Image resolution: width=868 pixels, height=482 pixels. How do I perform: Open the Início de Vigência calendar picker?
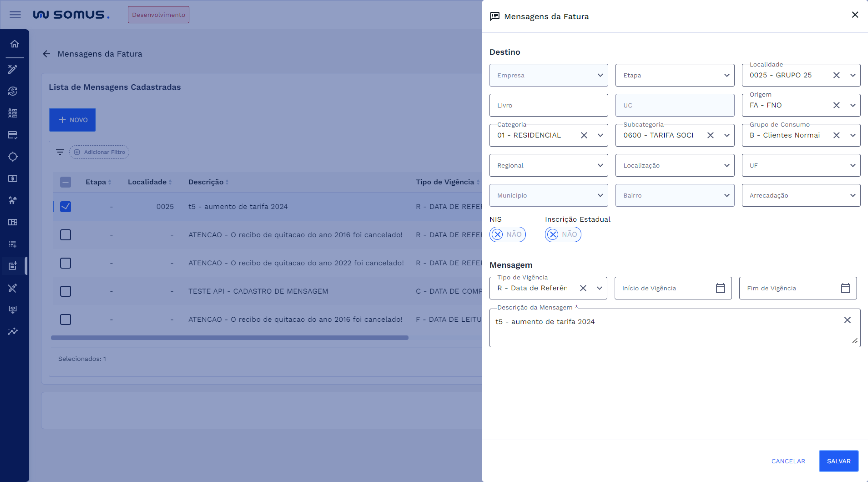pos(720,288)
